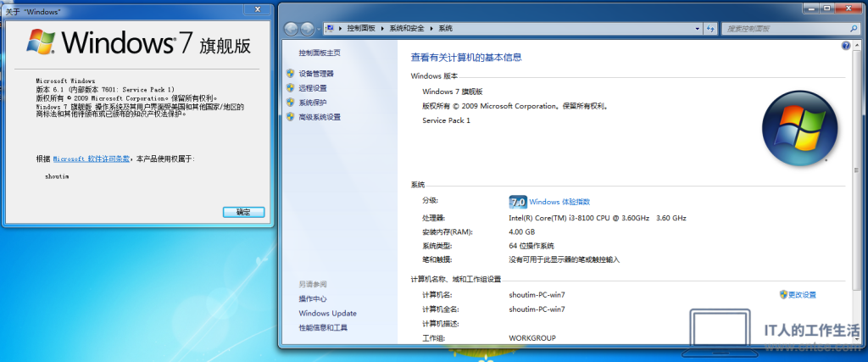
Task: Close the System control panel window
Action: point(848,8)
